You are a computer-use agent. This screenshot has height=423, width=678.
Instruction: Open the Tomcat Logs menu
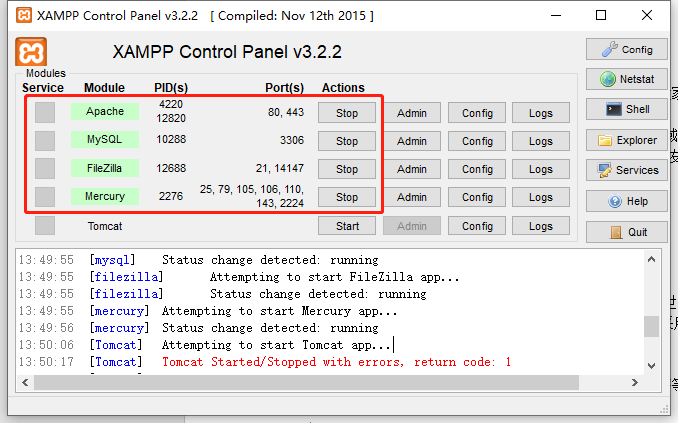(541, 226)
